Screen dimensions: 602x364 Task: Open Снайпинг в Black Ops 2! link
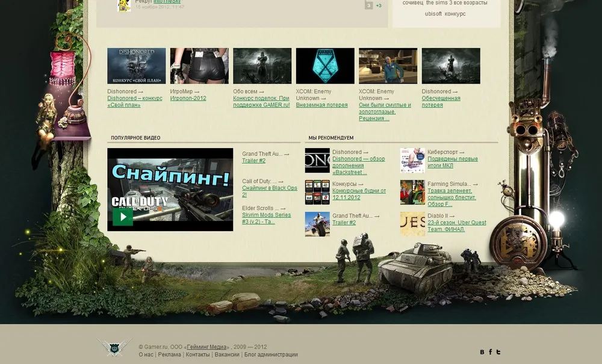pyautogui.click(x=270, y=191)
